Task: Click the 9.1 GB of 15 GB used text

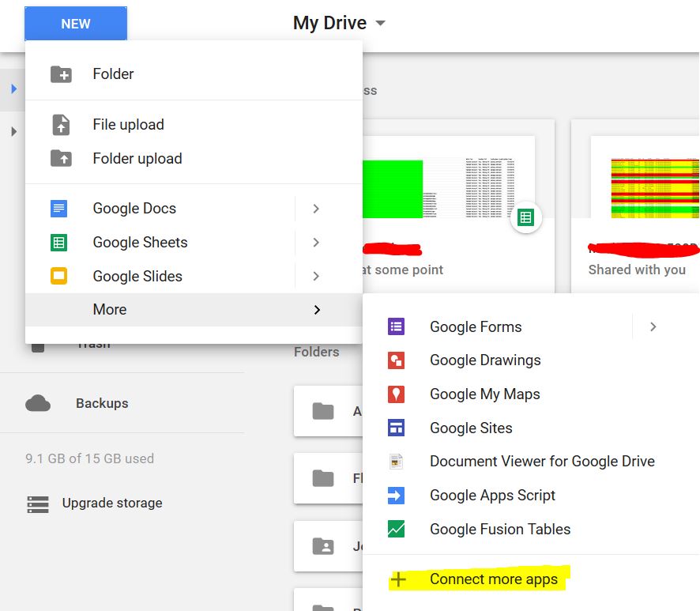Action: click(x=89, y=458)
